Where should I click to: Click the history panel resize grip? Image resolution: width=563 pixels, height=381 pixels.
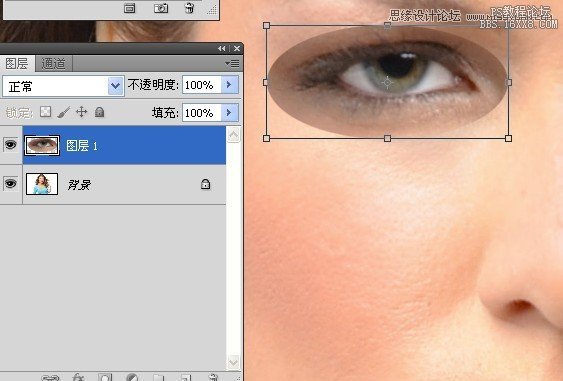[213, 9]
